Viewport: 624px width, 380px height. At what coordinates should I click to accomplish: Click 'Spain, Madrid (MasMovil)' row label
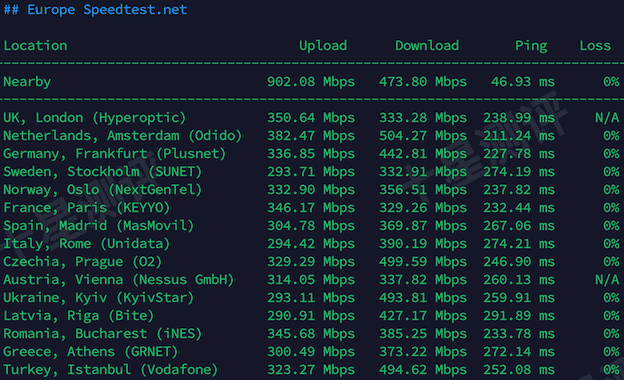tap(99, 226)
